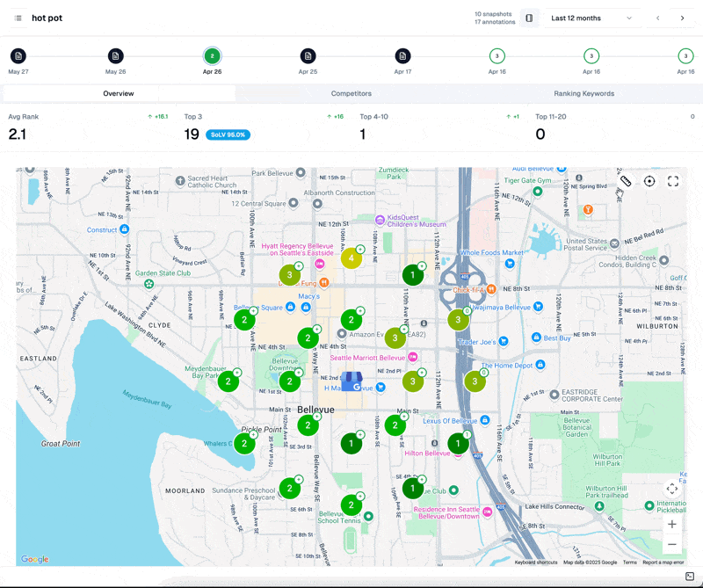The image size is (703, 588).
Task: Select the Apr 17 snapshot marker
Action: pyautogui.click(x=402, y=56)
